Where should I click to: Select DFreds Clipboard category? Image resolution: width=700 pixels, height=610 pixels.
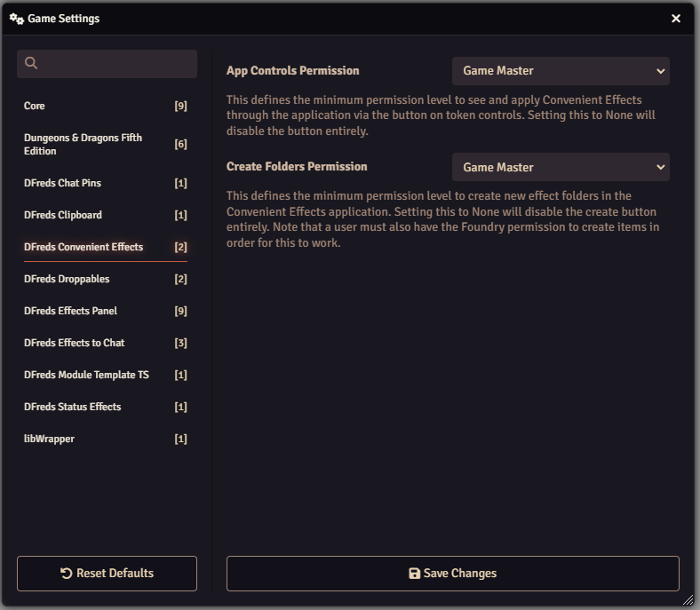click(105, 215)
